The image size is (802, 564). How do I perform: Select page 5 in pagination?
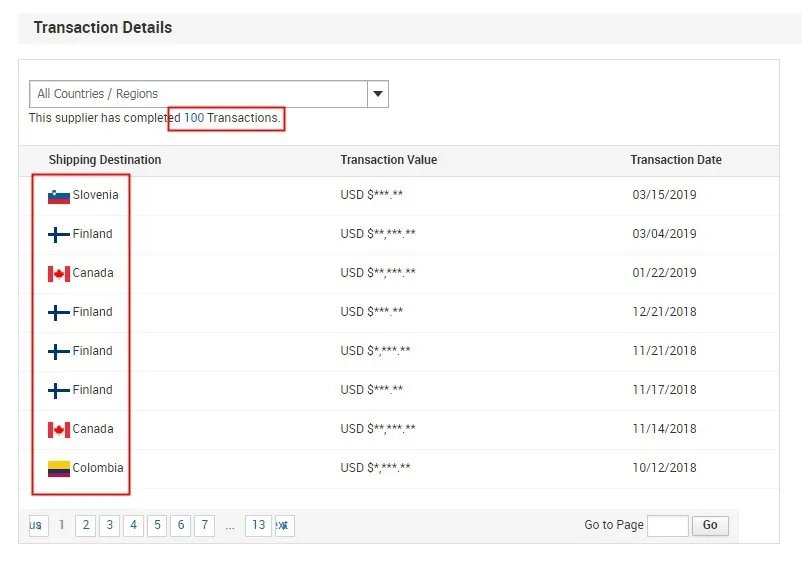(x=157, y=525)
